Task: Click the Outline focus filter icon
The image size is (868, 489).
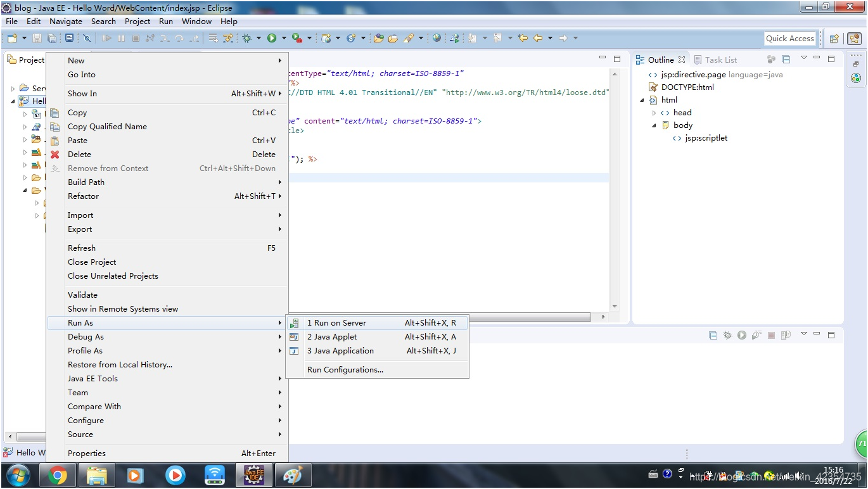Action: tap(771, 60)
